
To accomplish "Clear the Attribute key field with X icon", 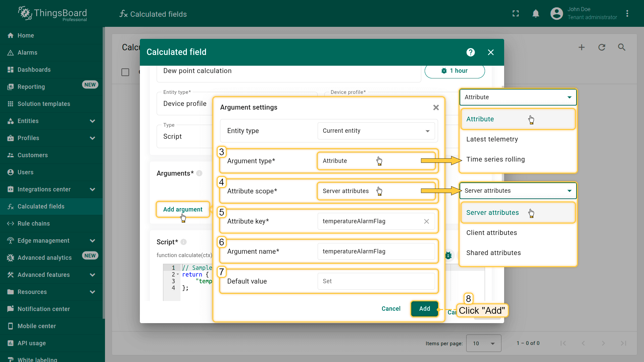I will (426, 221).
